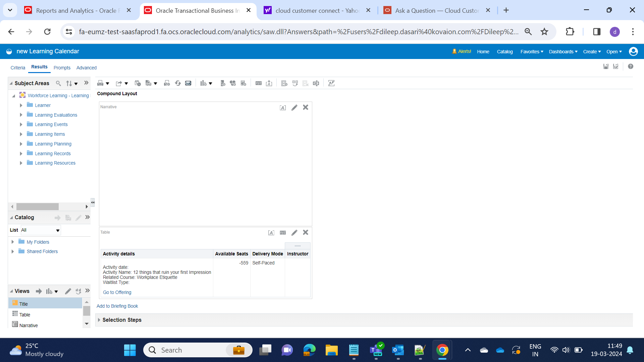Open the Favorites menu
644x362 pixels.
(532, 52)
